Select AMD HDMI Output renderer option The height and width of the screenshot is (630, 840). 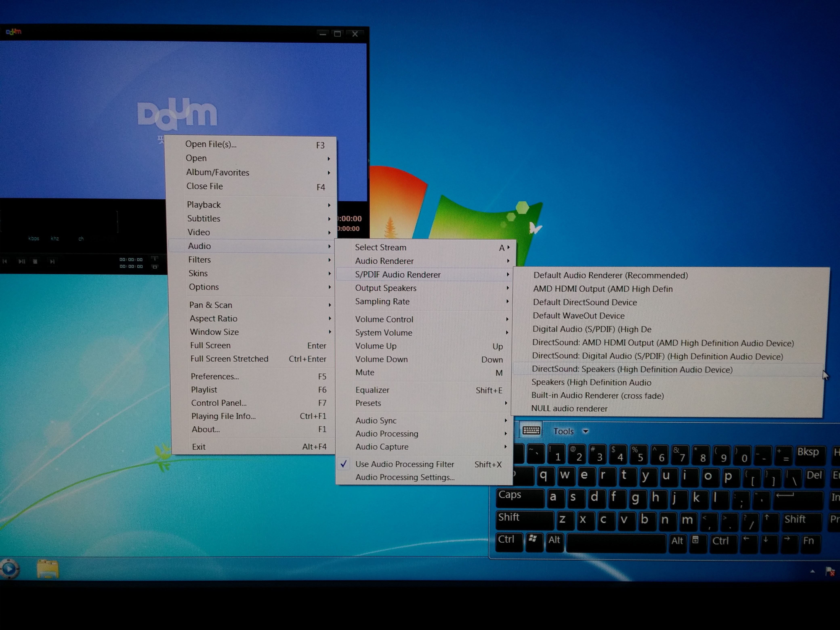click(x=671, y=289)
